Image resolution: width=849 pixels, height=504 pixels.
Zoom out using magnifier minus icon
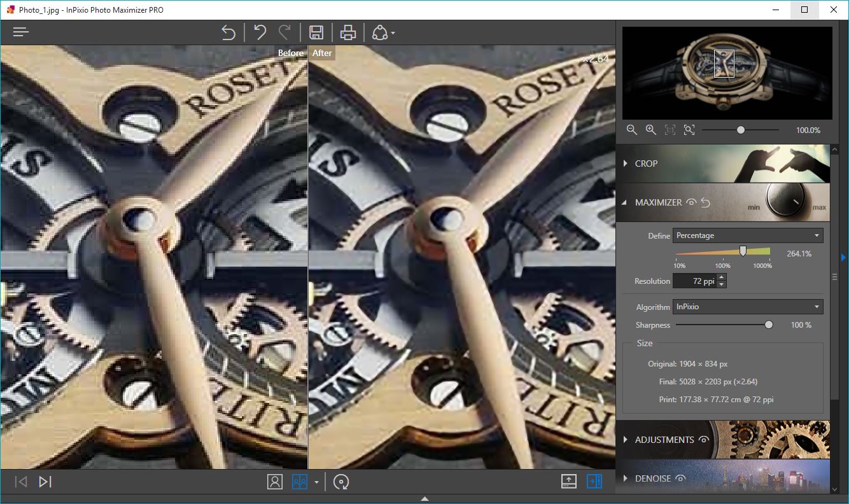632,130
